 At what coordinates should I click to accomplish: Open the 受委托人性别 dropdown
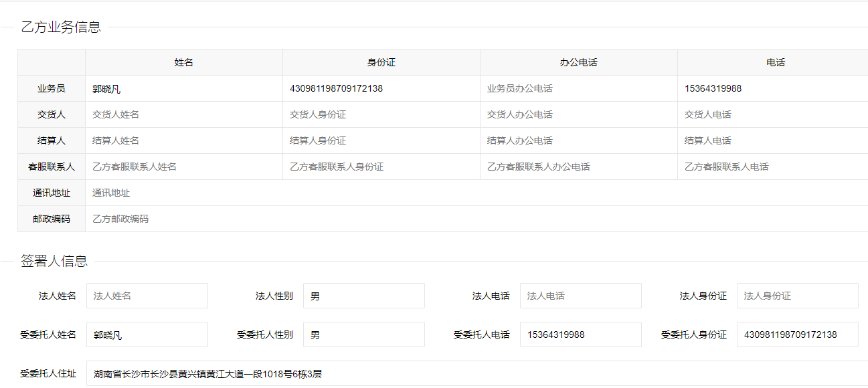pyautogui.click(x=363, y=334)
